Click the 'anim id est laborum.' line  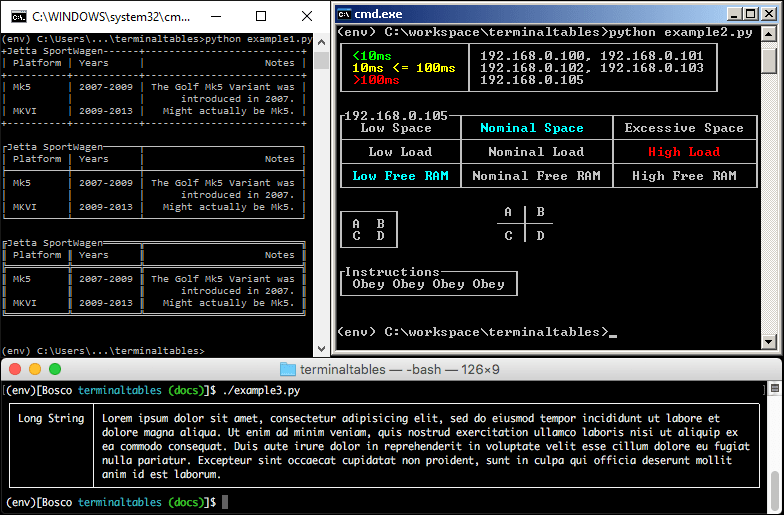(161, 474)
